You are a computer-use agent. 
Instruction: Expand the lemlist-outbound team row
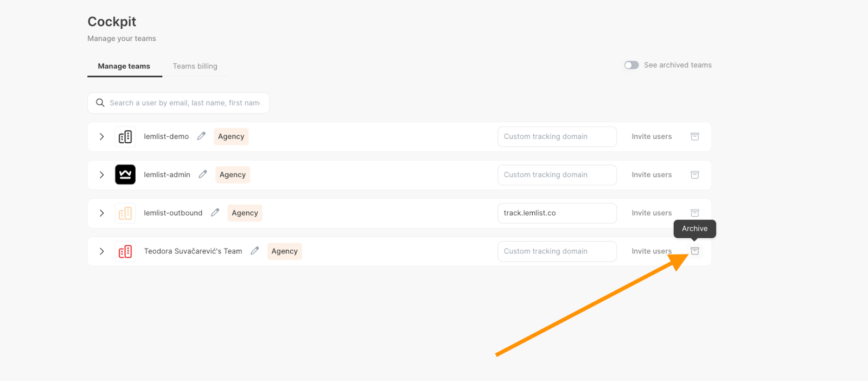(x=101, y=213)
